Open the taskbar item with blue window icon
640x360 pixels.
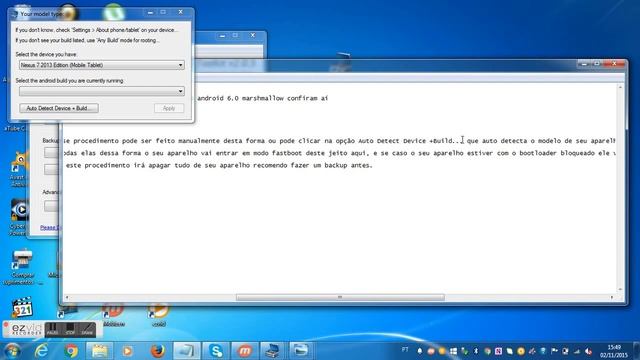(301, 351)
